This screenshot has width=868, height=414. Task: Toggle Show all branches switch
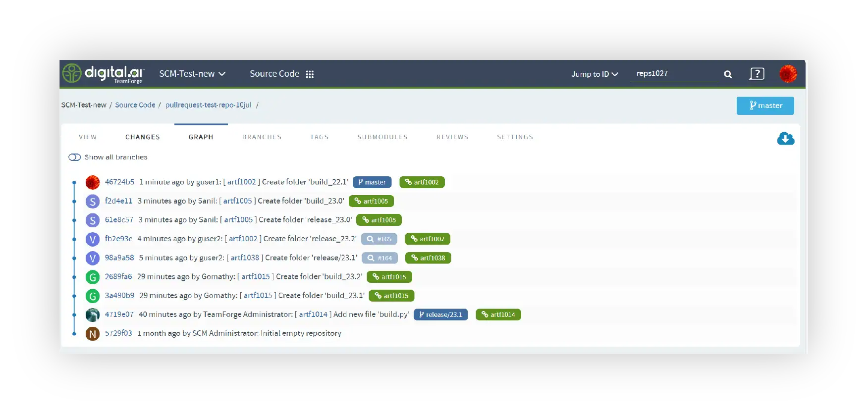point(75,157)
